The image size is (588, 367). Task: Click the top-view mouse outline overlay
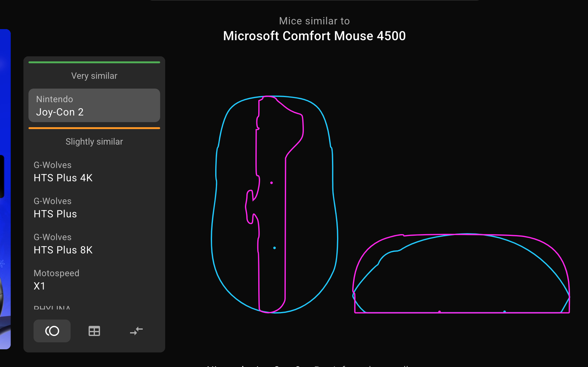pyautogui.click(x=274, y=204)
